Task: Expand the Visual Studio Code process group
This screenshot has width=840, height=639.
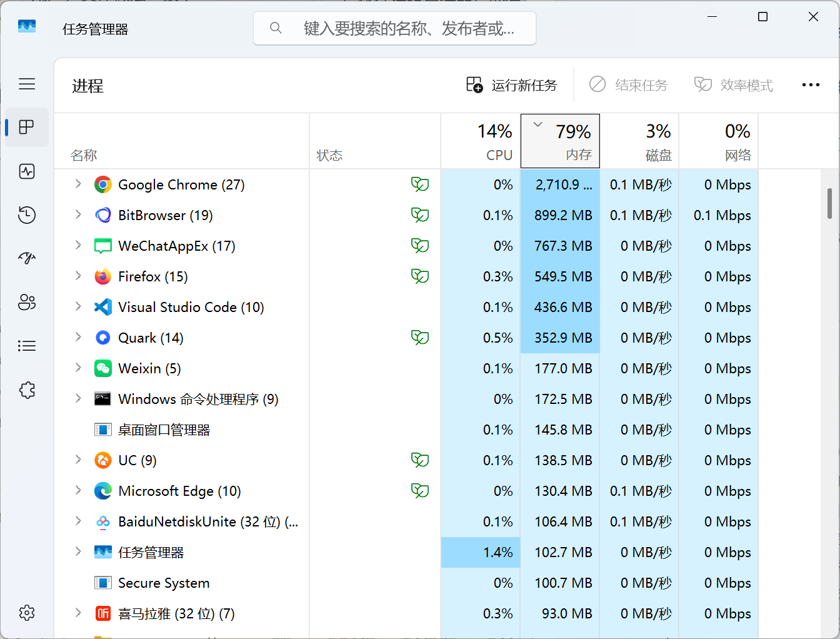Action: coord(78,306)
